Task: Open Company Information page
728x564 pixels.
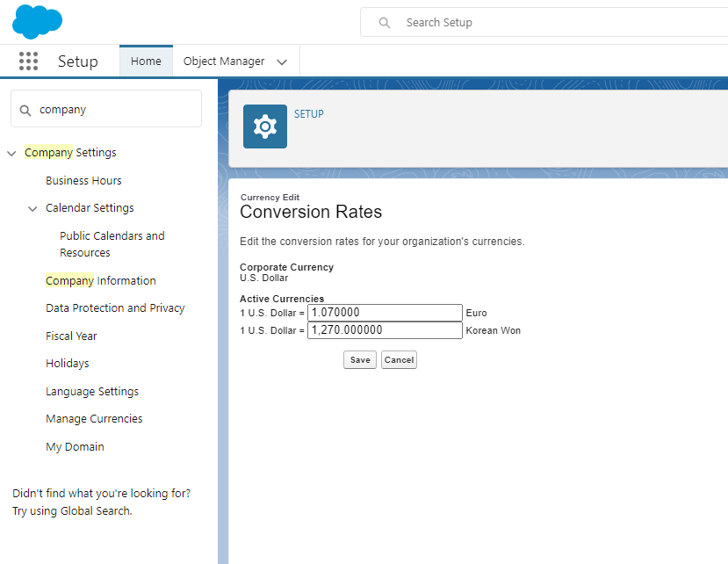Action: point(101,280)
